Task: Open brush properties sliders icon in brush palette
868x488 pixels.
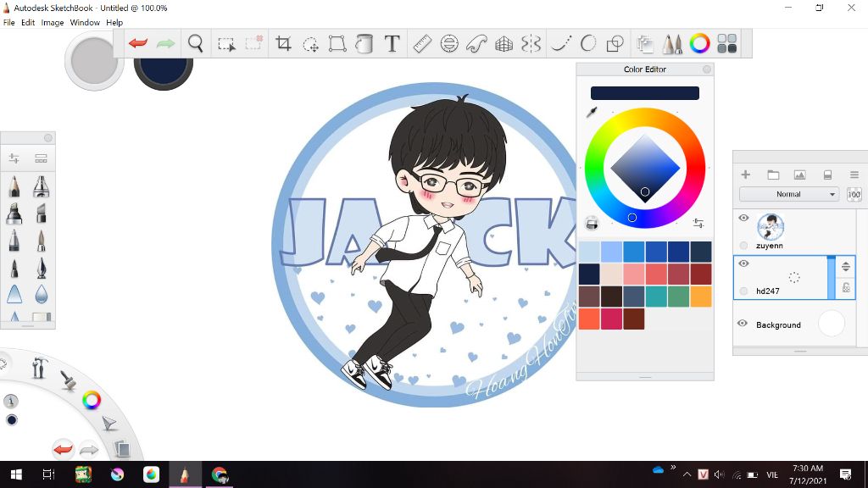Action: [14, 158]
